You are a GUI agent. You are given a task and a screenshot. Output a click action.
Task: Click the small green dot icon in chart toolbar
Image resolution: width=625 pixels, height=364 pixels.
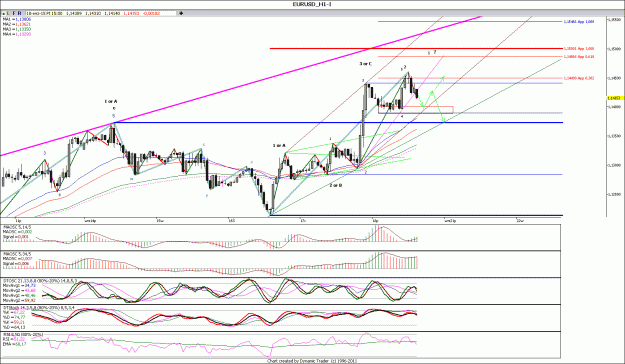coord(4,14)
